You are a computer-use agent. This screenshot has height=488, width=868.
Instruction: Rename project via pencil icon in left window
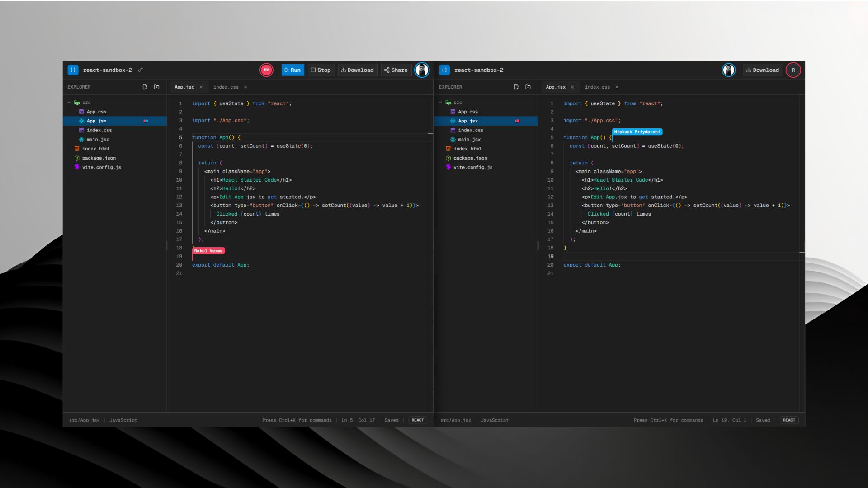pos(141,70)
